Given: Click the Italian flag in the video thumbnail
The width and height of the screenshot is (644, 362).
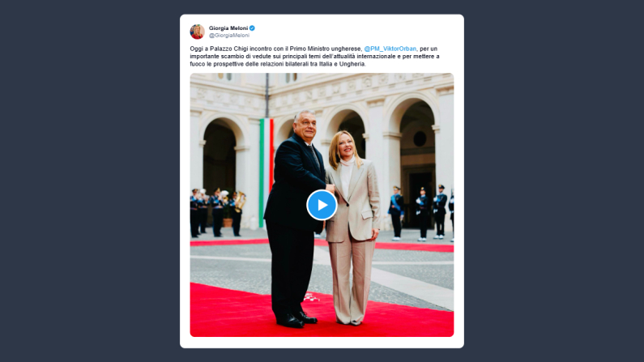Looking at the screenshot, I should (x=267, y=172).
